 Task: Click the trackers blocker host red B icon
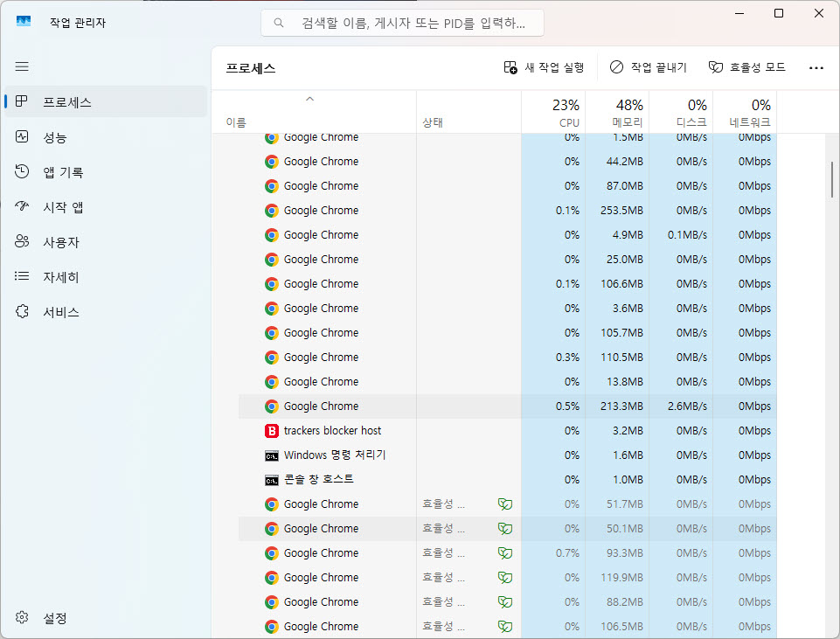coord(272,431)
